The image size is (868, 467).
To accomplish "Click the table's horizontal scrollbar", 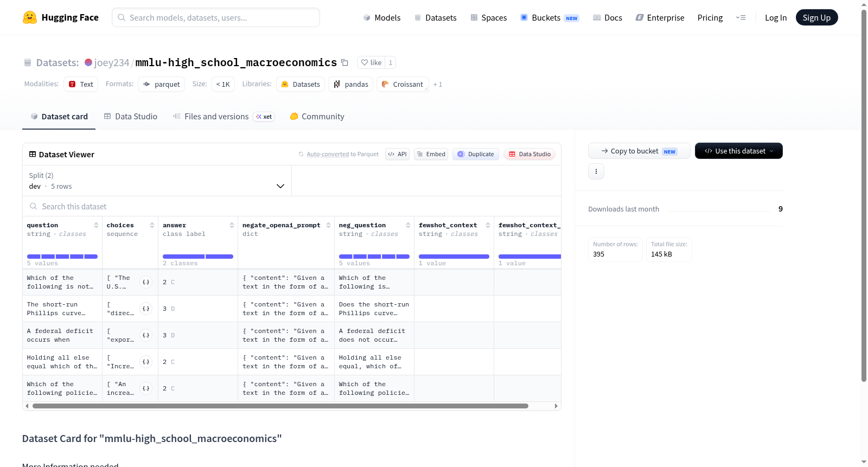I will (280, 406).
